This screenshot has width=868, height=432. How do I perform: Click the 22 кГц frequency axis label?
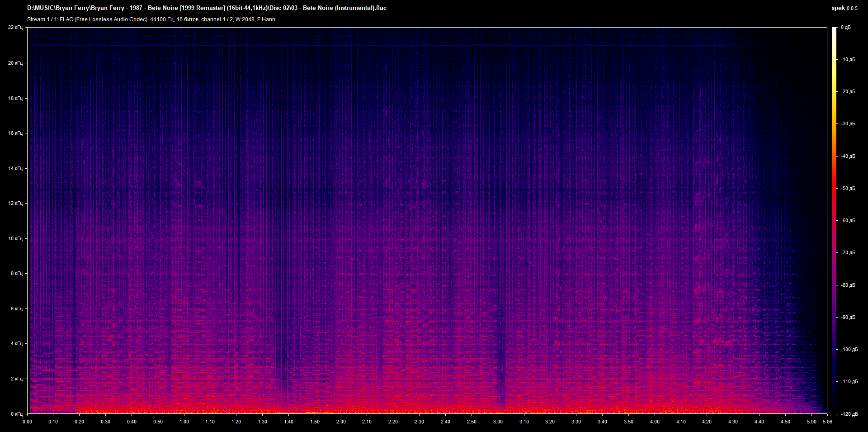15,28
